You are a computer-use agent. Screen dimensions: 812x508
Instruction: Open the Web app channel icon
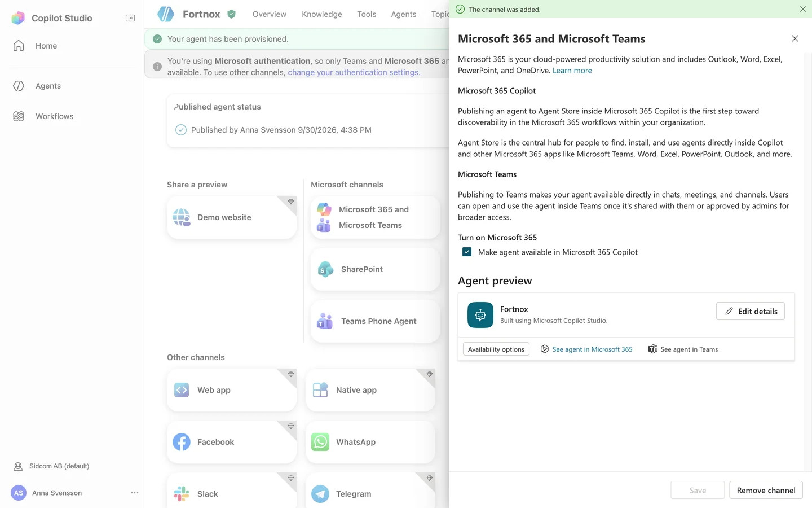(182, 390)
